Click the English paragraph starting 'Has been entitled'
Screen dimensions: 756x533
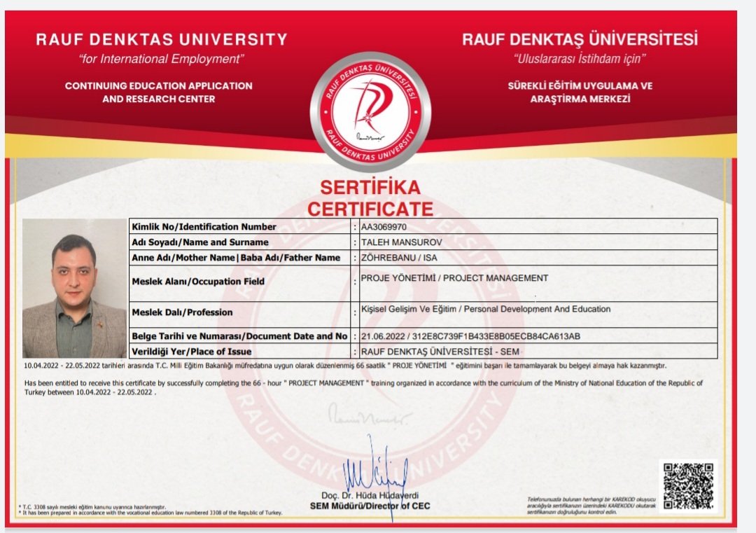363,387
